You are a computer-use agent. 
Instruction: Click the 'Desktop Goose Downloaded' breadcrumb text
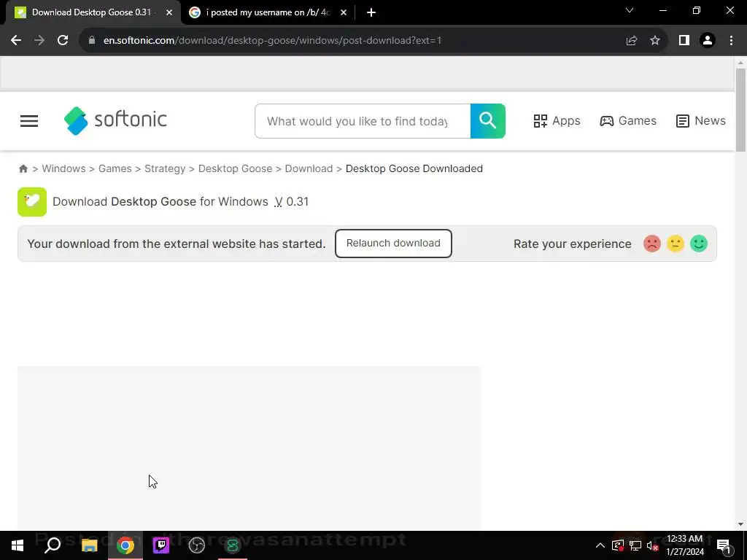[x=414, y=168]
